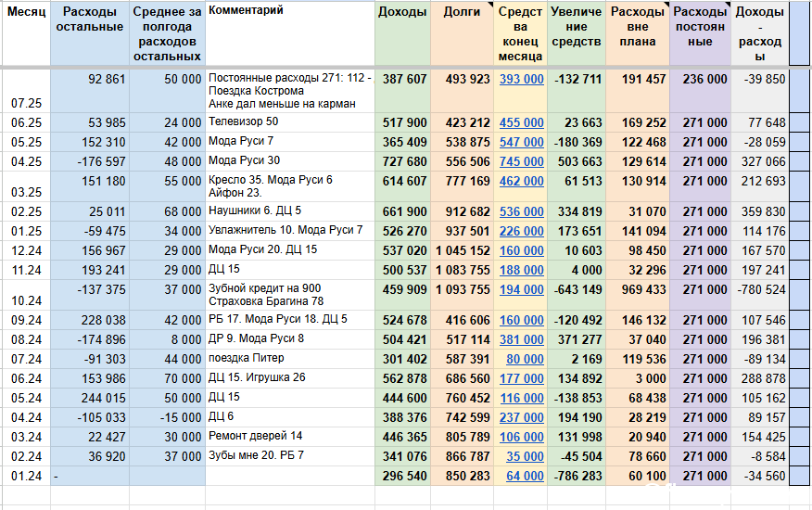Select the 236 000 fixed expenses cell
Image resolution: width=812 pixels, height=510 pixels.
click(700, 91)
